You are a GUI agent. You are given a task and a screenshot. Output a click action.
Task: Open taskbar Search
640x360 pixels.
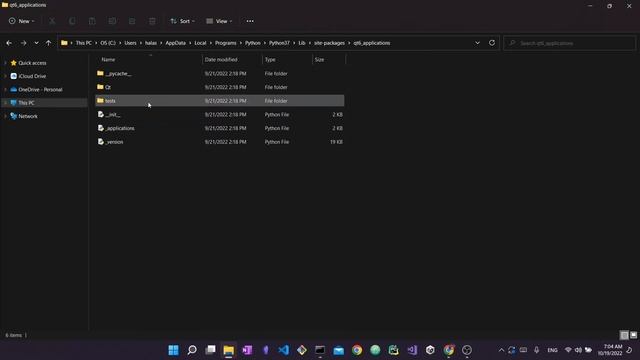point(192,350)
